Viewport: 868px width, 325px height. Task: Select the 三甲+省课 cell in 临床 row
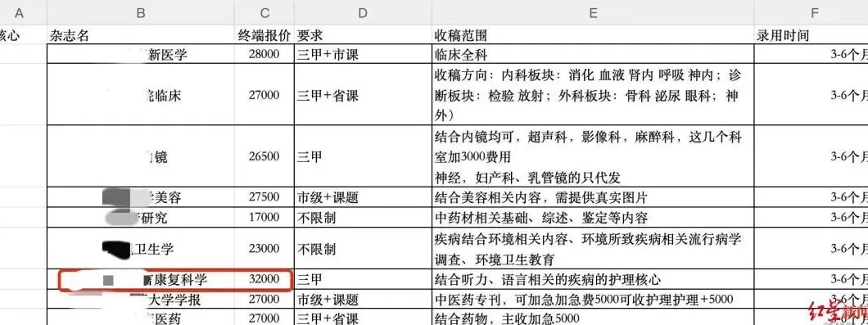tap(363, 95)
